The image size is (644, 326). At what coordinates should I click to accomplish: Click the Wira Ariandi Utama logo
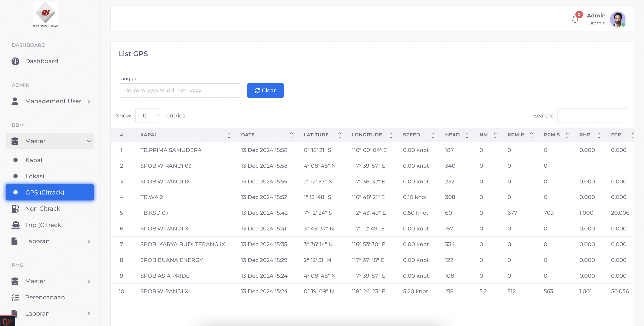coord(46,15)
